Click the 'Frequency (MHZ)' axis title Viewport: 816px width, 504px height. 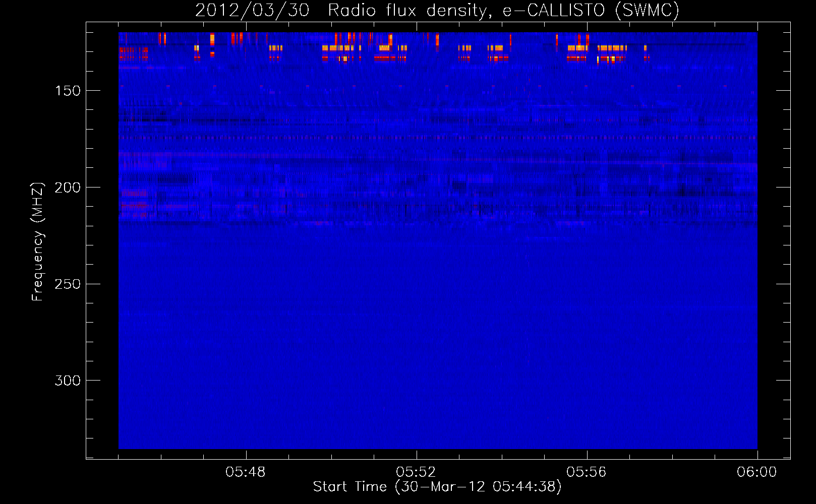point(38,241)
